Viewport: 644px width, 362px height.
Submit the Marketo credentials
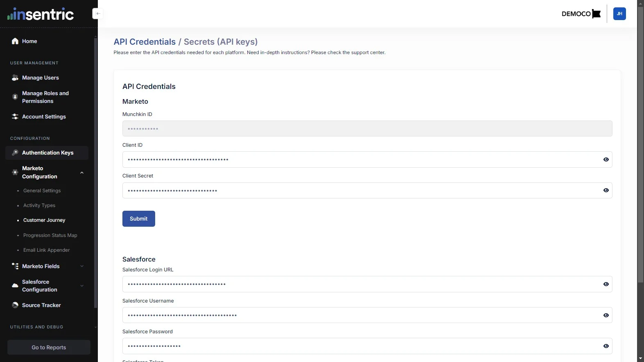[x=139, y=219]
